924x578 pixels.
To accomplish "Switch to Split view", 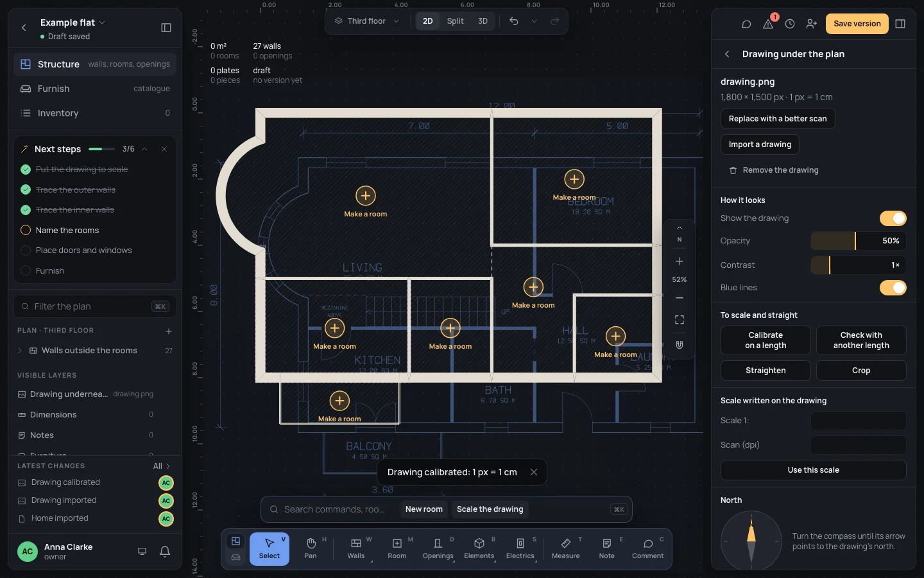I will point(456,21).
